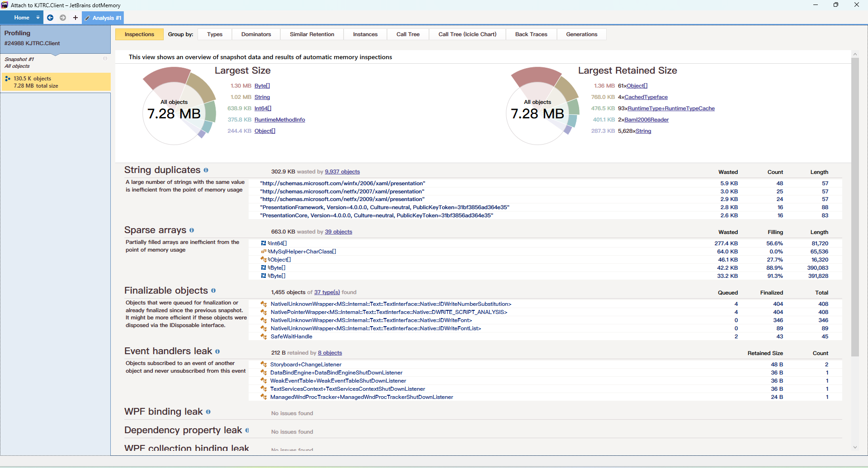Open the CachedTypeface retained size link
The image size is (868, 468).
(646, 97)
